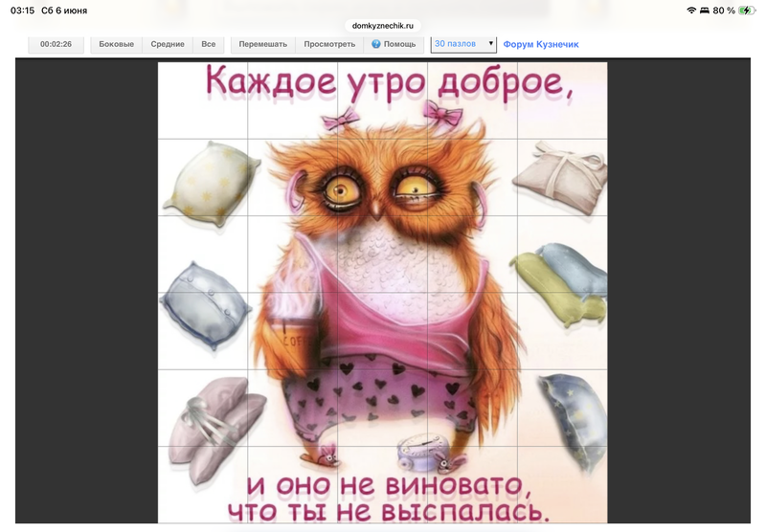Viewport: 766px width, 532px height.
Task: Tap the domkyznechik.ru address bar
Action: pos(382,26)
